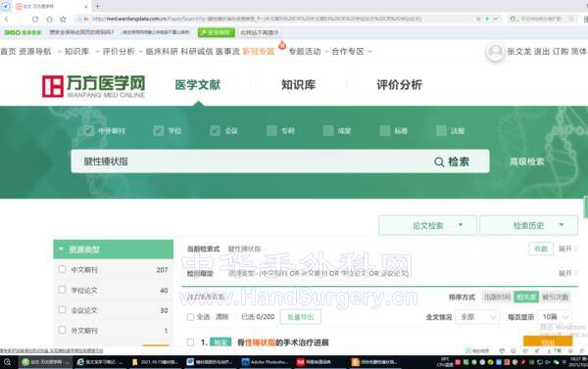Open 科研诚信 navigation link

click(x=197, y=51)
